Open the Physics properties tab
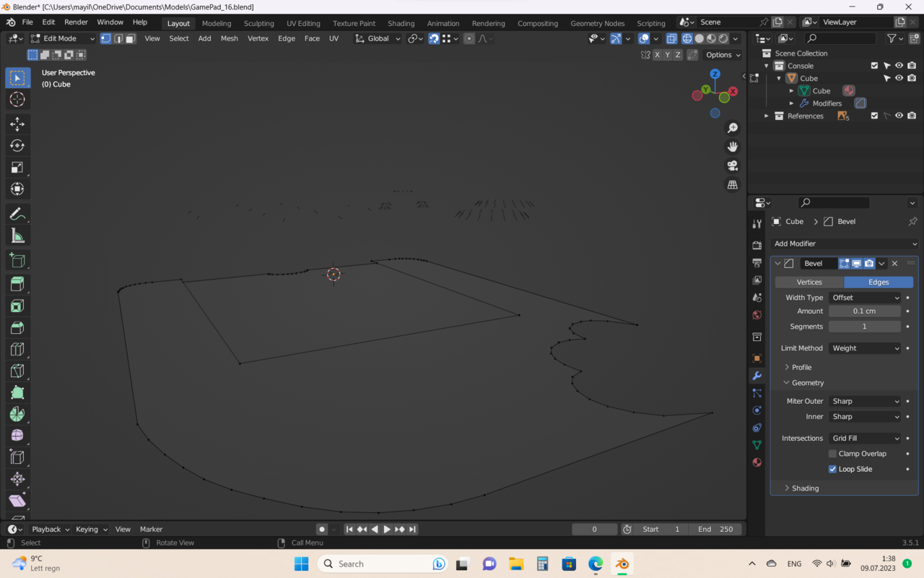The image size is (924, 578). tap(757, 410)
